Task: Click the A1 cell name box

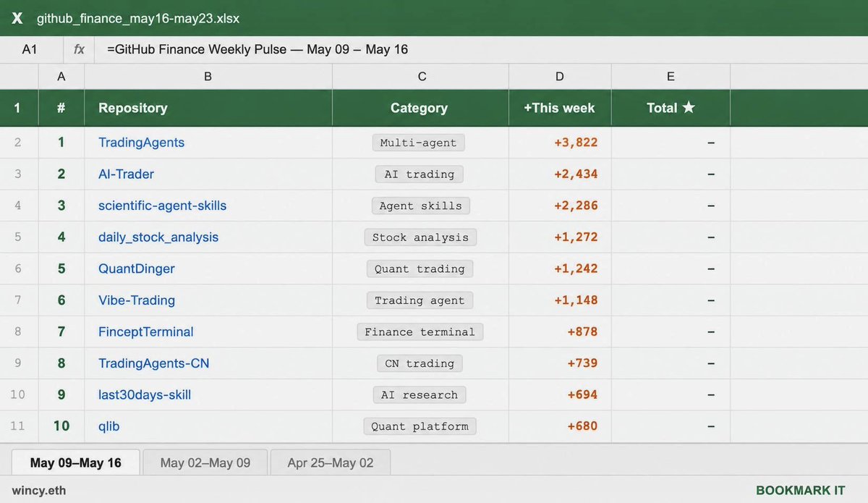Action: coord(30,49)
